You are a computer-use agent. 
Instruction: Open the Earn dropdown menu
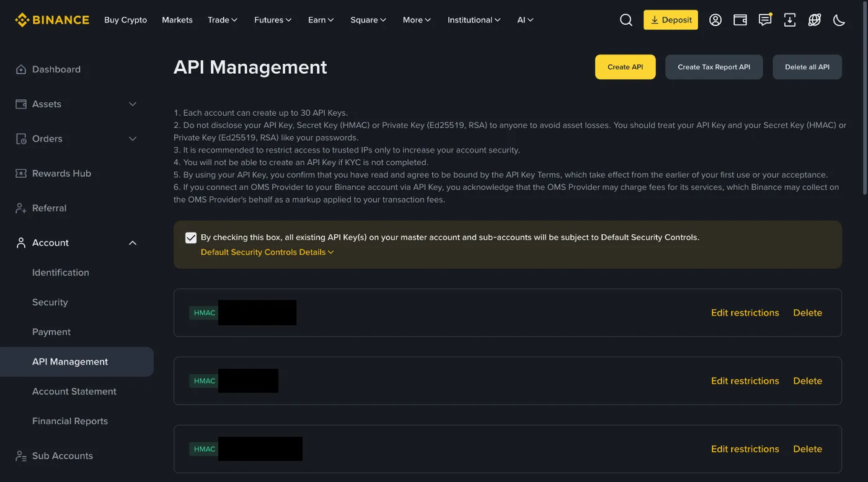tap(321, 20)
